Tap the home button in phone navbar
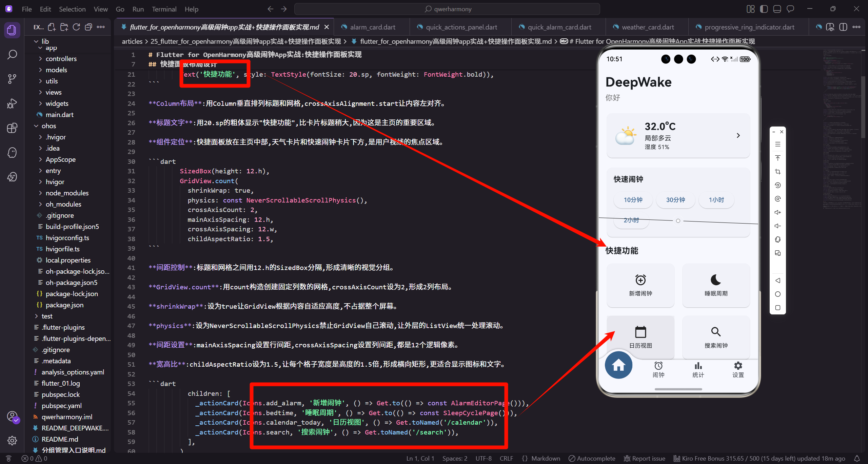Image resolution: width=868 pixels, height=464 pixels. tap(618, 366)
